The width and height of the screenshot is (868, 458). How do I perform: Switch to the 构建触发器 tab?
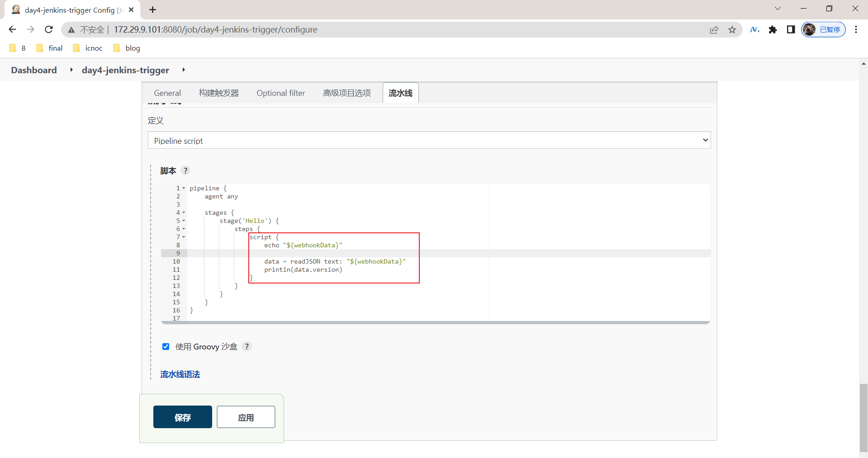(219, 93)
